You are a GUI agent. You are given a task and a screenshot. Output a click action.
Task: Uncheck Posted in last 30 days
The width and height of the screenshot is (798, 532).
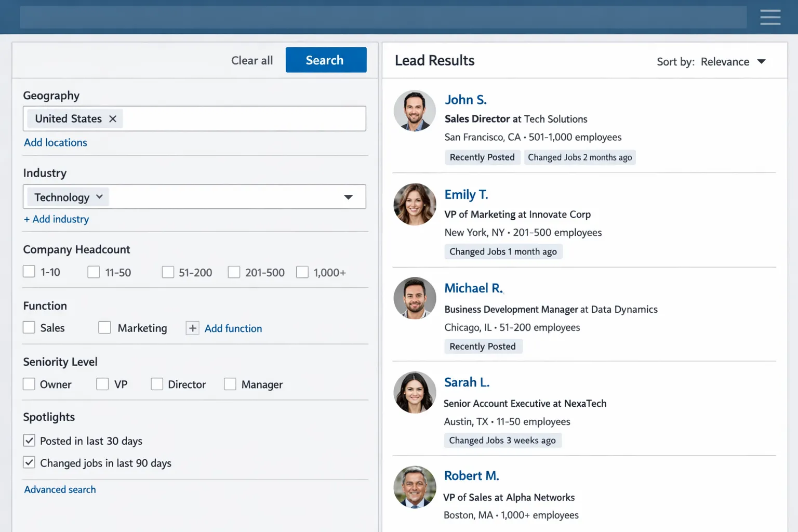point(29,440)
